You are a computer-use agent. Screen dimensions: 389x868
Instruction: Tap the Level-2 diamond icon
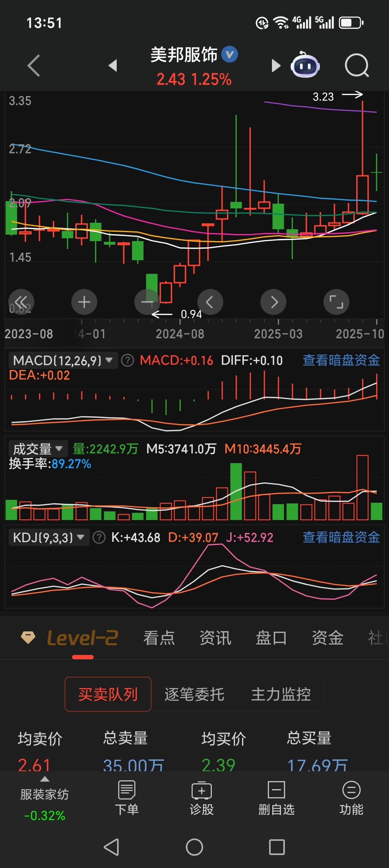tap(28, 637)
